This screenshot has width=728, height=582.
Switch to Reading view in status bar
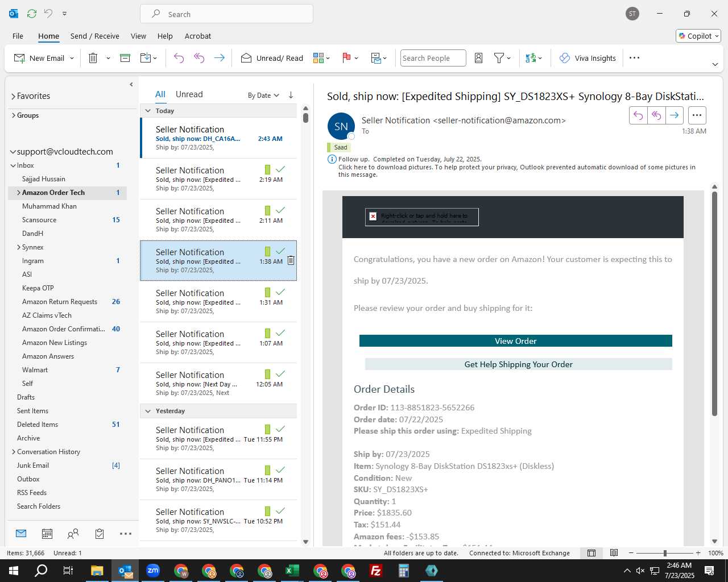pyautogui.click(x=614, y=553)
